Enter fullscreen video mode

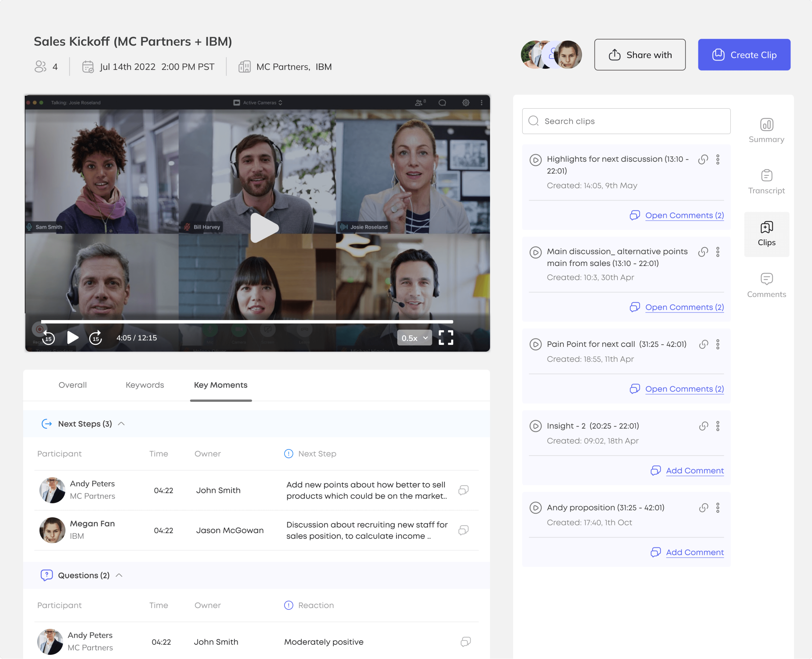446,338
